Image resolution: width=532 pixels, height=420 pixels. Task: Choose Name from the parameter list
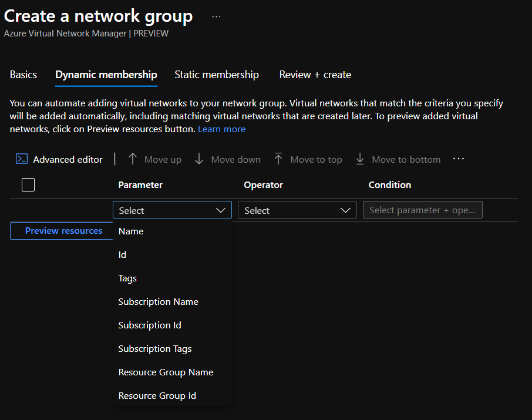(x=131, y=231)
